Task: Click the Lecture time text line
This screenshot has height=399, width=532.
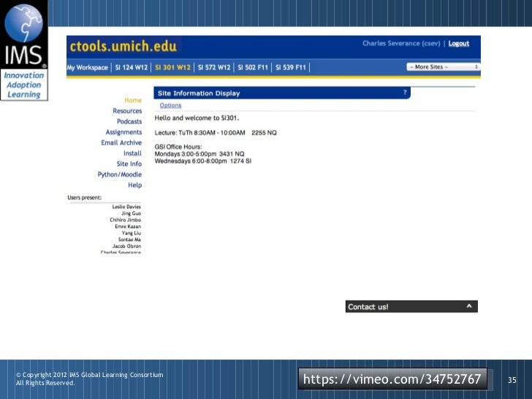Action: pyautogui.click(x=216, y=133)
